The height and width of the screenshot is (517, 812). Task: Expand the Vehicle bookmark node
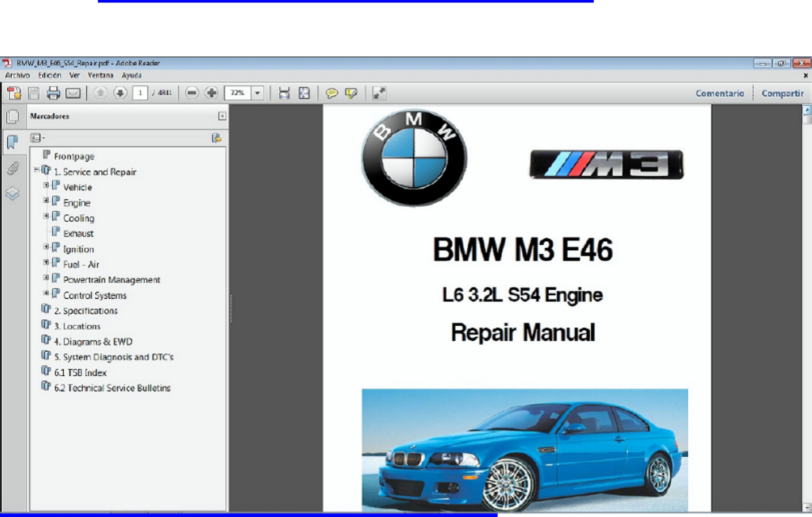[46, 186]
